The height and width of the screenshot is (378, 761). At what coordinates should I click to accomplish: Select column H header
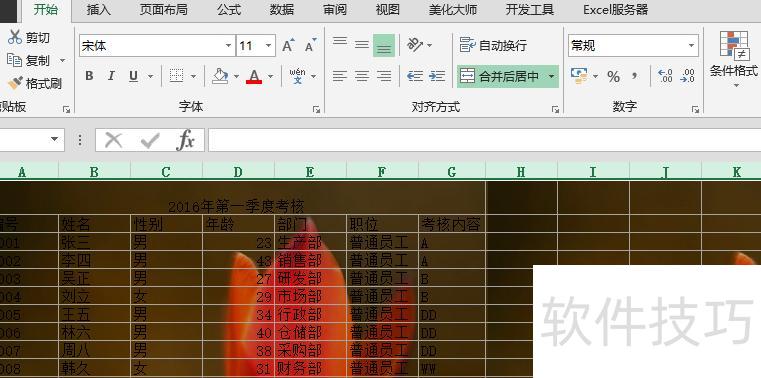tap(521, 171)
